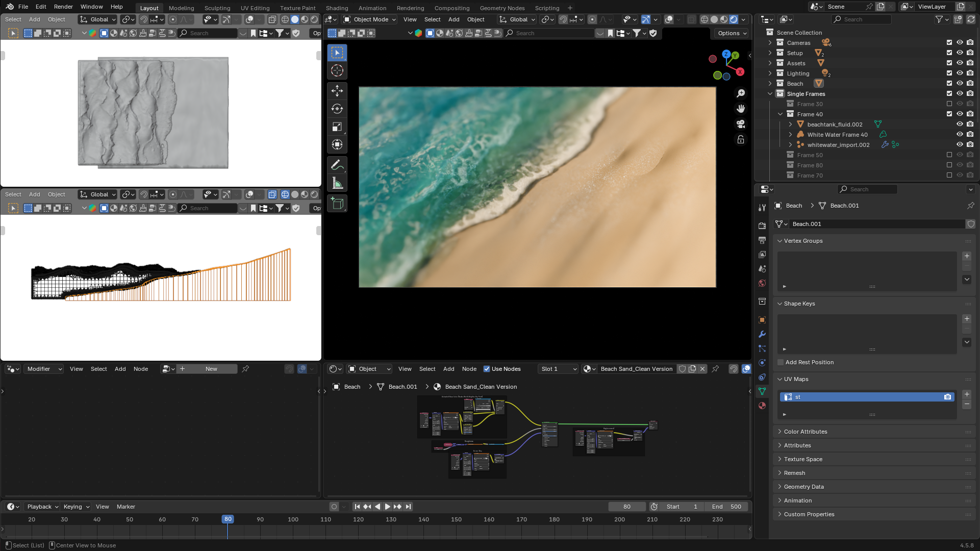The image size is (980, 551).
Task: Open the Modifier type dropdown in node editor
Action: click(x=43, y=369)
